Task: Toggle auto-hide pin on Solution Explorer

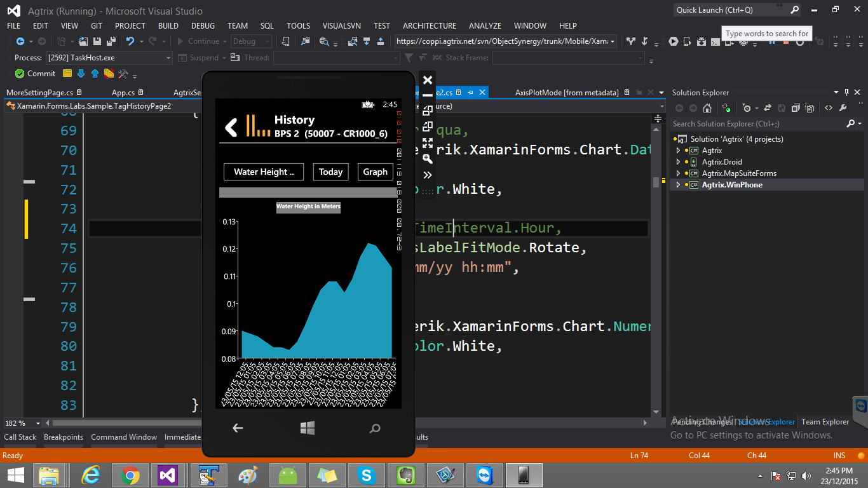Action: (x=846, y=92)
